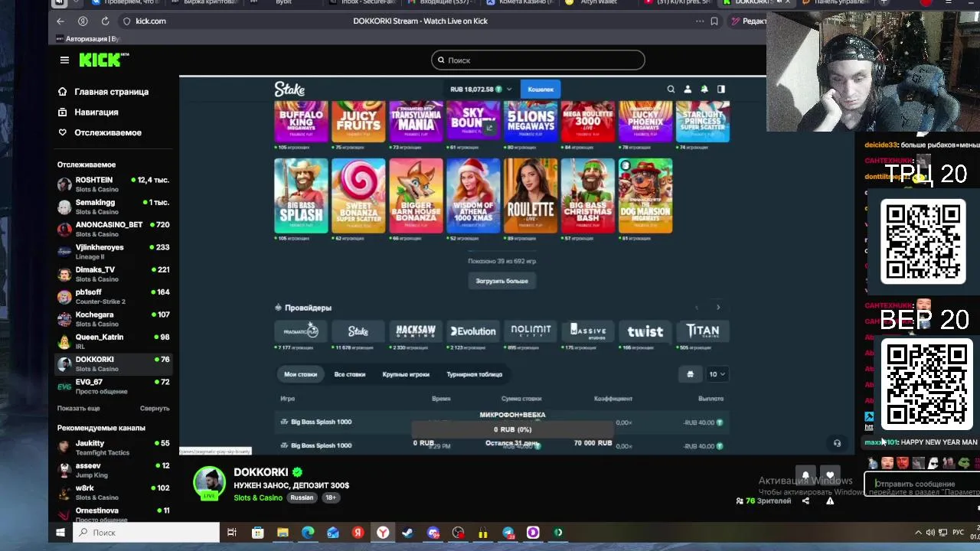Show hidden system tray icons

[x=918, y=533]
